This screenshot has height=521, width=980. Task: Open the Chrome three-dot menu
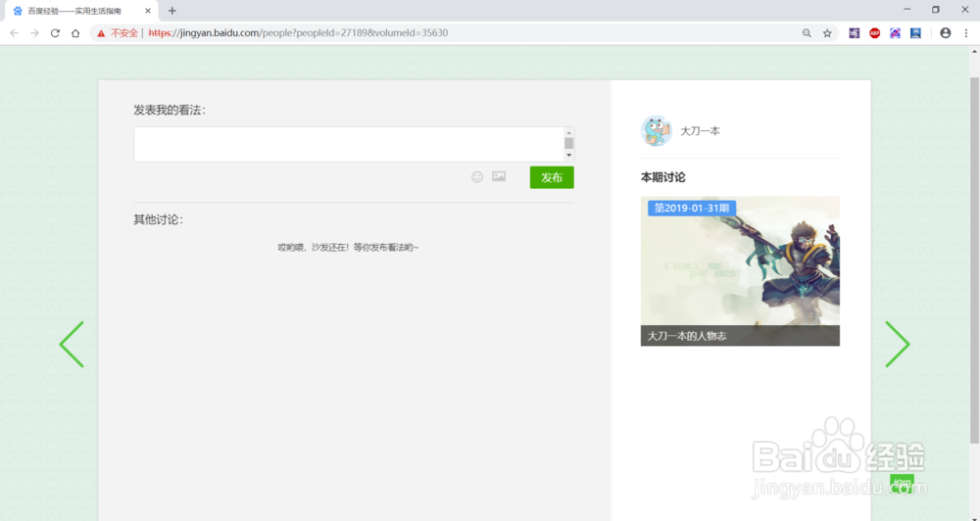(965, 33)
